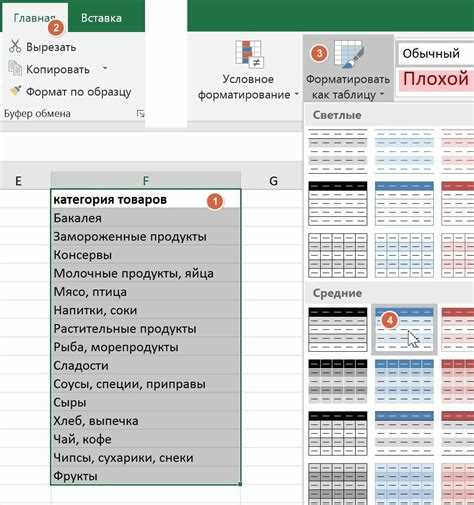Click the Мясо, птица cell
Screen dimensions: 474x505
pyautogui.click(x=146, y=292)
